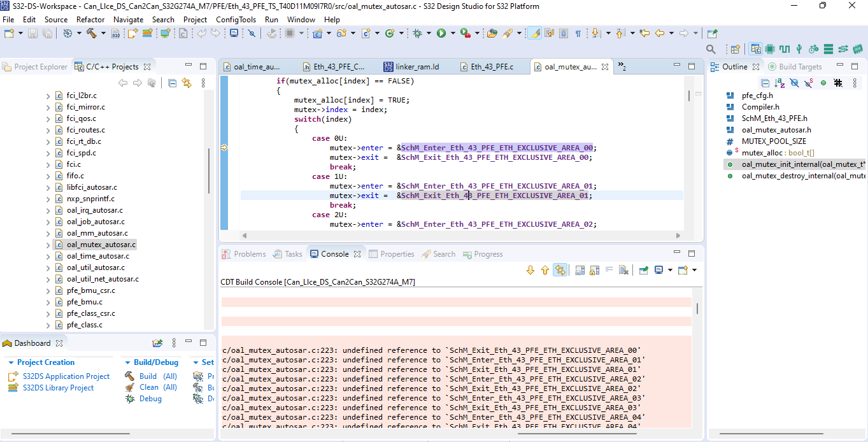Switch to the Project Explorer tab
Viewport: 868px width, 442px height.
[35, 66]
